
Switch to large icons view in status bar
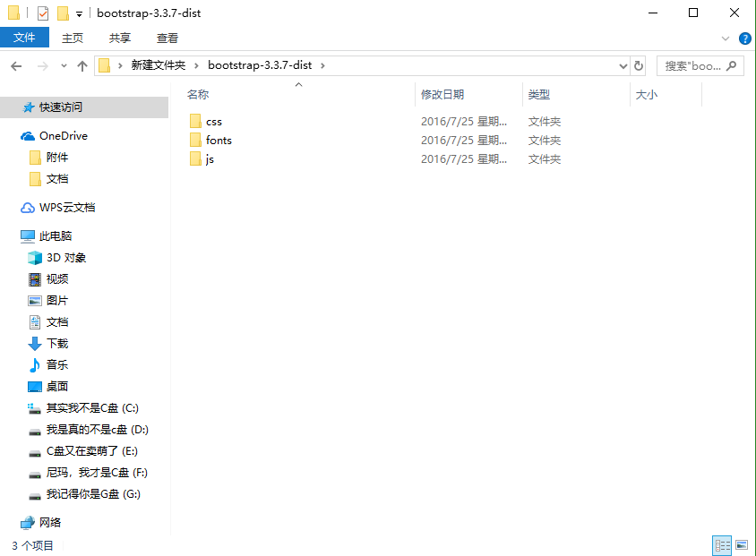[742, 545]
